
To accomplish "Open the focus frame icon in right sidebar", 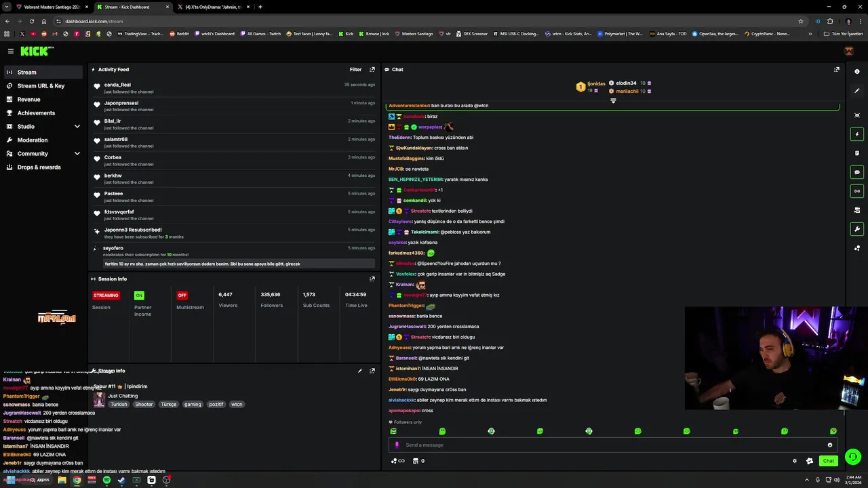I will (x=857, y=115).
